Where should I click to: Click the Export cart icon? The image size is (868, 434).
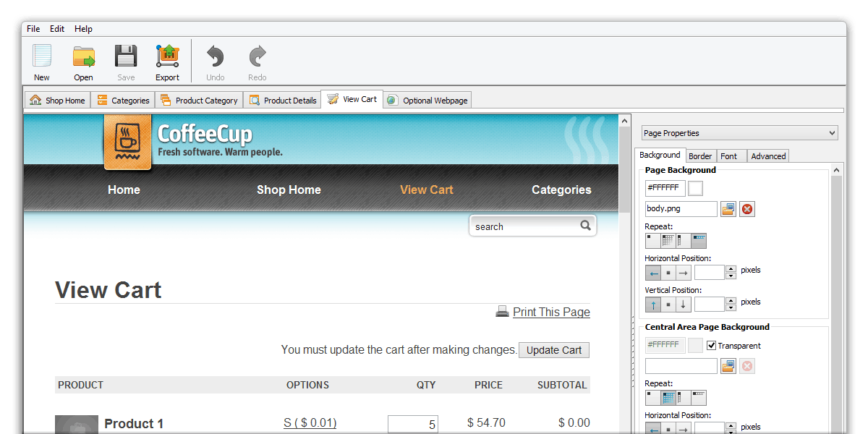(x=167, y=56)
